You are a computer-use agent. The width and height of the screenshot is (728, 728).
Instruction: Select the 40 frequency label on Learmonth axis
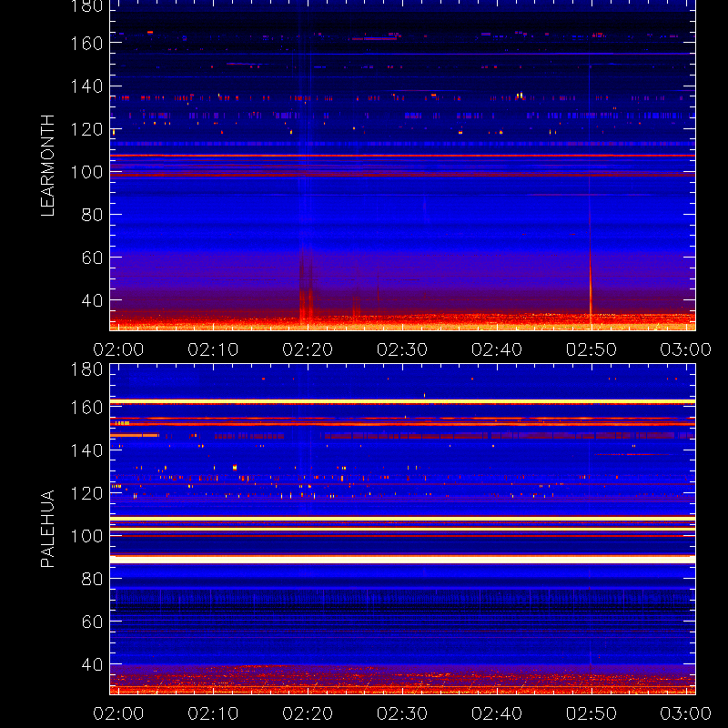pos(92,300)
